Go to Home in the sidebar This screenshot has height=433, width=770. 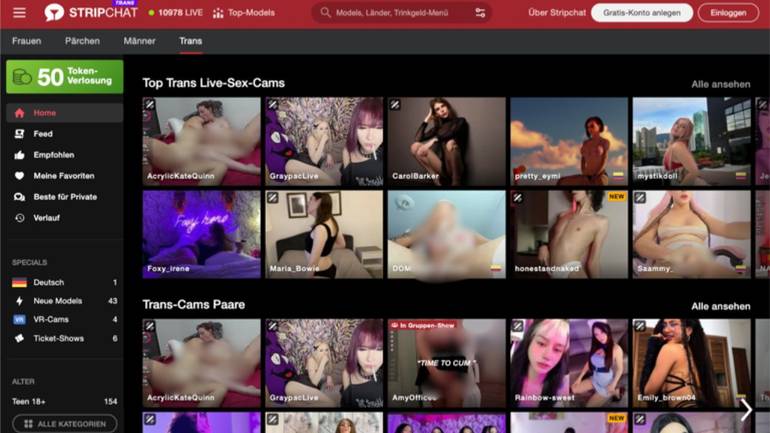(x=44, y=113)
